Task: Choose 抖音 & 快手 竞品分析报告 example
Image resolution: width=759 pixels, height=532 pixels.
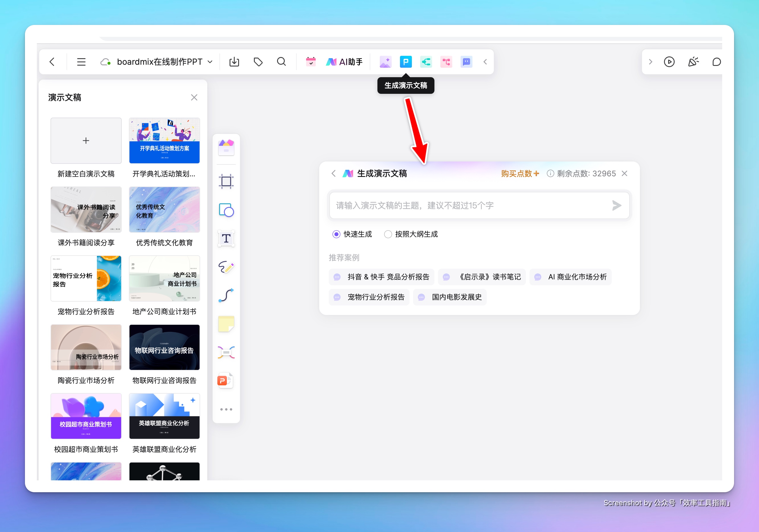Action: (x=381, y=277)
